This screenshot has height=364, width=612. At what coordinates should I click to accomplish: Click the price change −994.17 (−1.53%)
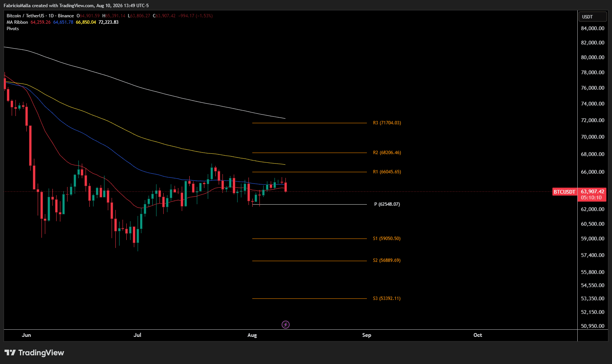pos(196,16)
